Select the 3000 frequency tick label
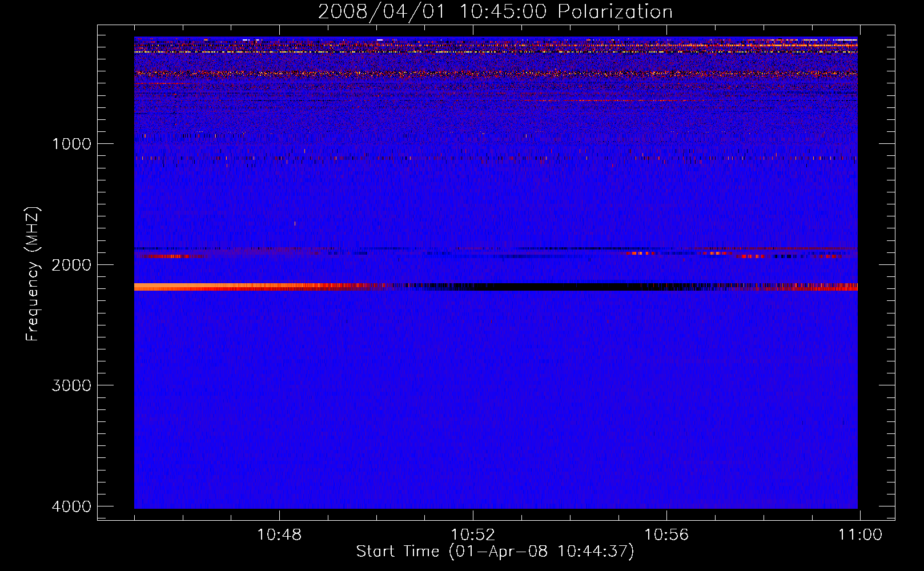924x571 pixels. 71,385
